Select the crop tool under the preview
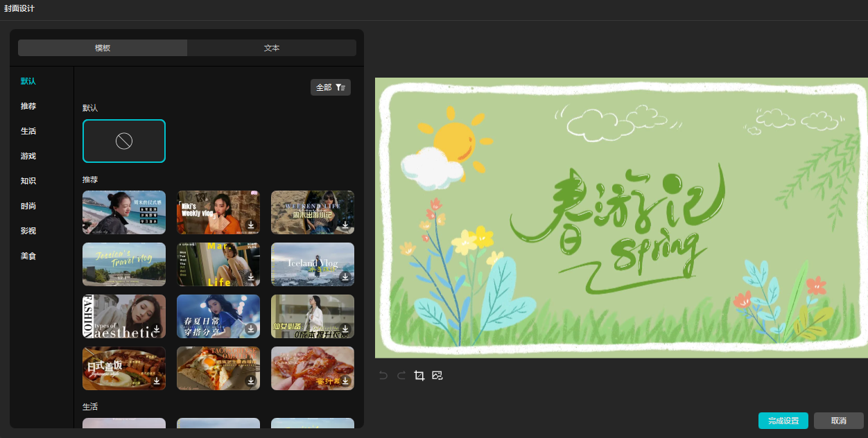The width and height of the screenshot is (868, 438). pos(419,376)
